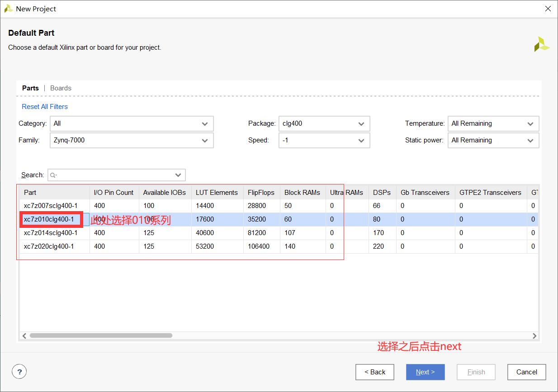Open the Static power dropdown
Screen dimensions: 558x392
coord(493,140)
